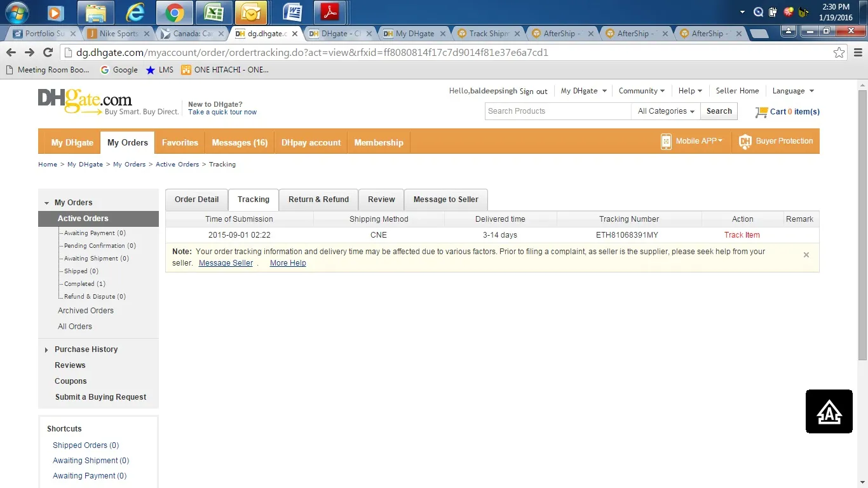Click the Buyer Protection shield icon

click(x=745, y=142)
